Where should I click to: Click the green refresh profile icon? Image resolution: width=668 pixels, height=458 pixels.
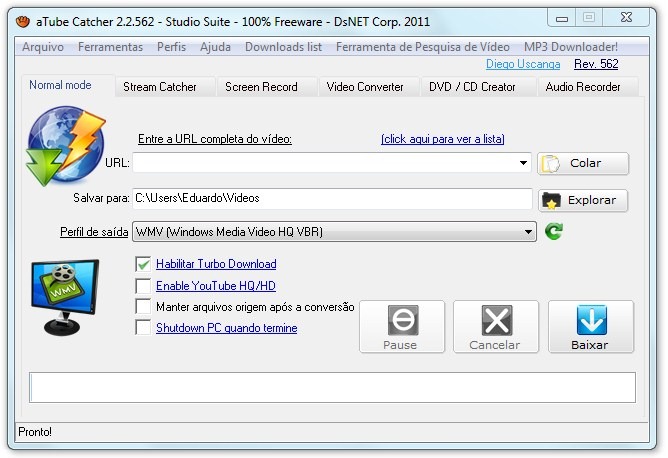pyautogui.click(x=554, y=232)
